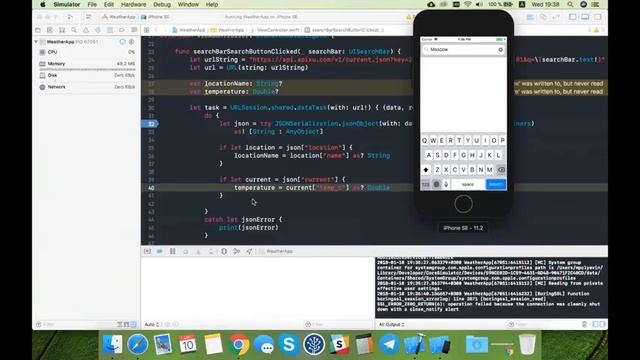Tap the space key on iPhone keyboard
The width and height of the screenshot is (640, 360).
point(468,184)
